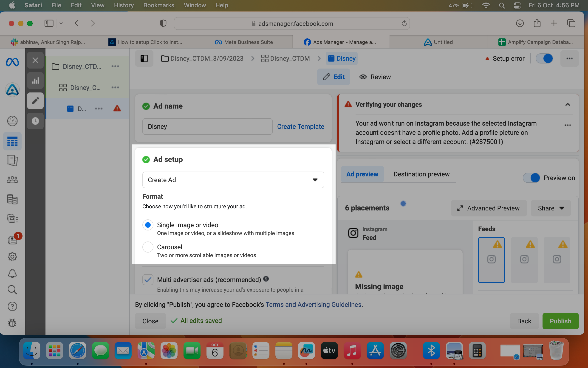Click the Back button
588x368 pixels.
tap(524, 321)
